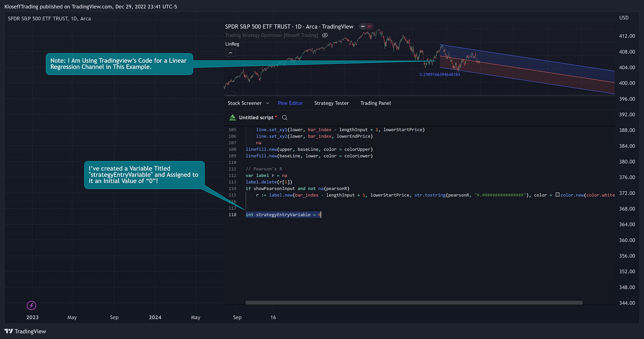644x339 pixels.
Task: Collapse the indicator legend chevron
Action: [230, 53]
